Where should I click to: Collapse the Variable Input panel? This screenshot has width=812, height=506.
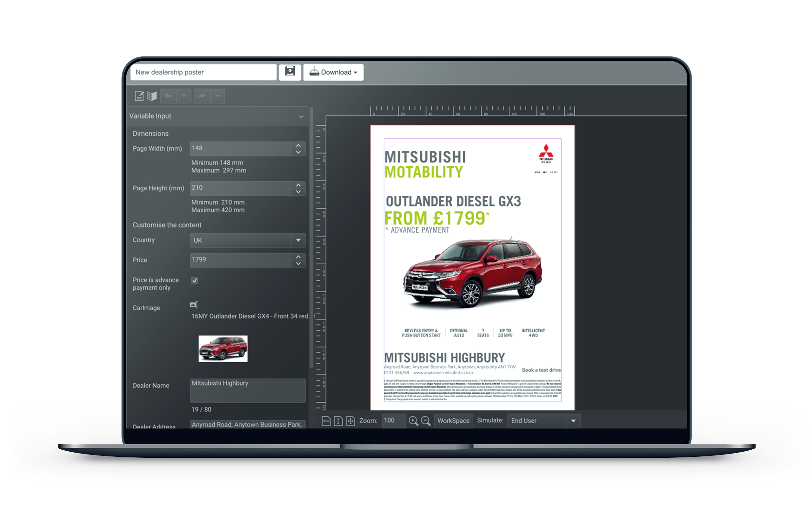coord(301,117)
